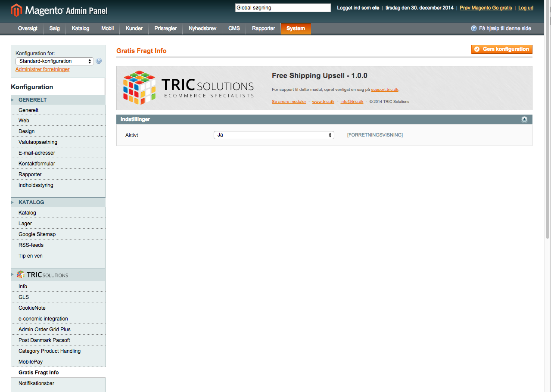Open the Aktivt dropdown set to Ja
551x392 pixels.
point(274,135)
